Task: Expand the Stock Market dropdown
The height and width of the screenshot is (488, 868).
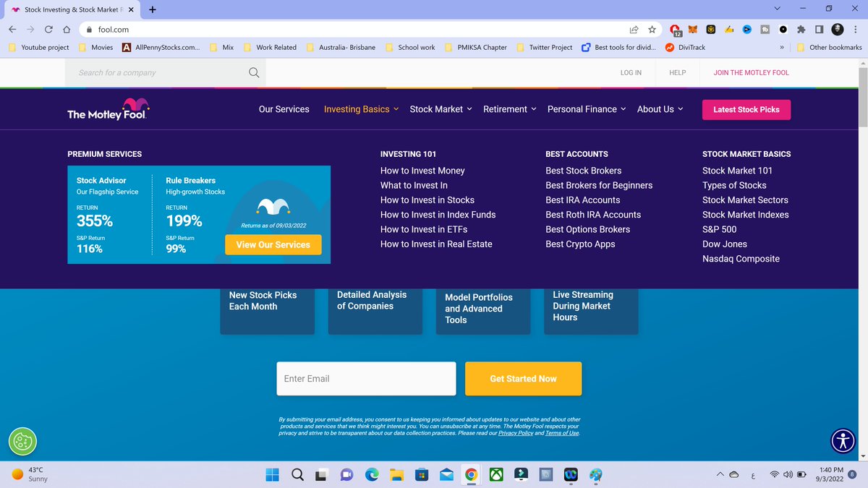Action: tap(441, 109)
